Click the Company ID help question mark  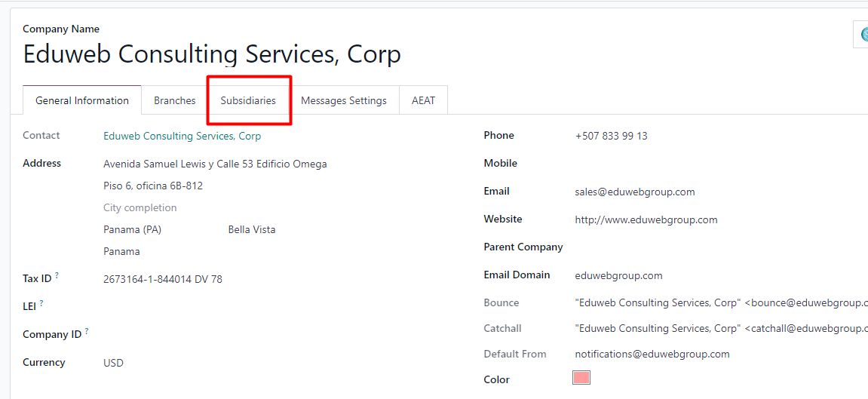tap(87, 331)
